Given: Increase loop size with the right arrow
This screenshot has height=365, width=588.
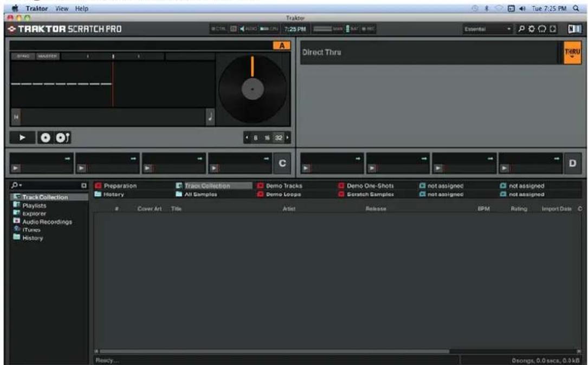Looking at the screenshot, I should (287, 138).
